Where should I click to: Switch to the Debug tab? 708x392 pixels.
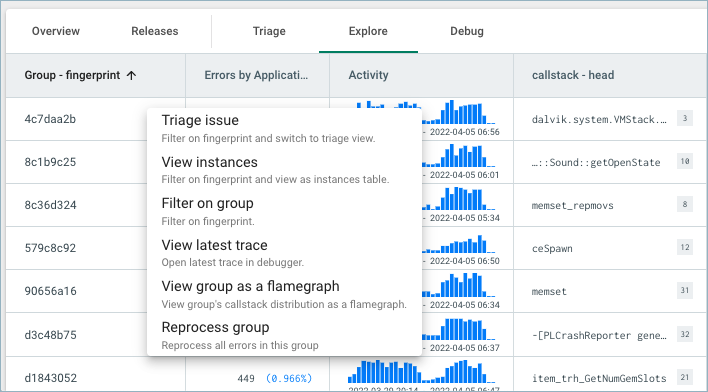coord(467,31)
